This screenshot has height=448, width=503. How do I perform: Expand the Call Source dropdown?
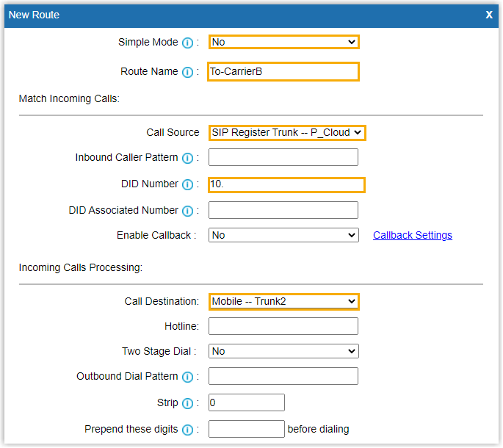click(x=286, y=132)
